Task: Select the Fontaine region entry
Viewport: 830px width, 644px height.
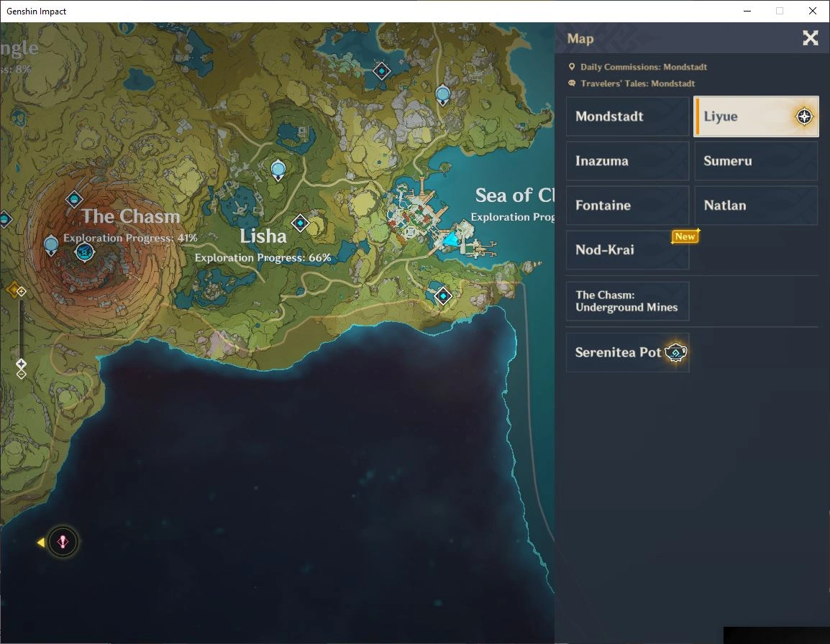Action: click(628, 206)
